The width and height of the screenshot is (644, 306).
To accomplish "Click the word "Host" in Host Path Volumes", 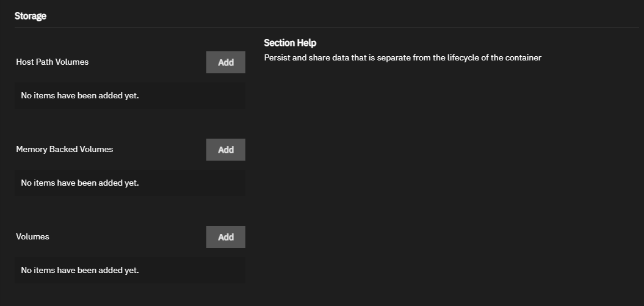I will pyautogui.click(x=26, y=62).
